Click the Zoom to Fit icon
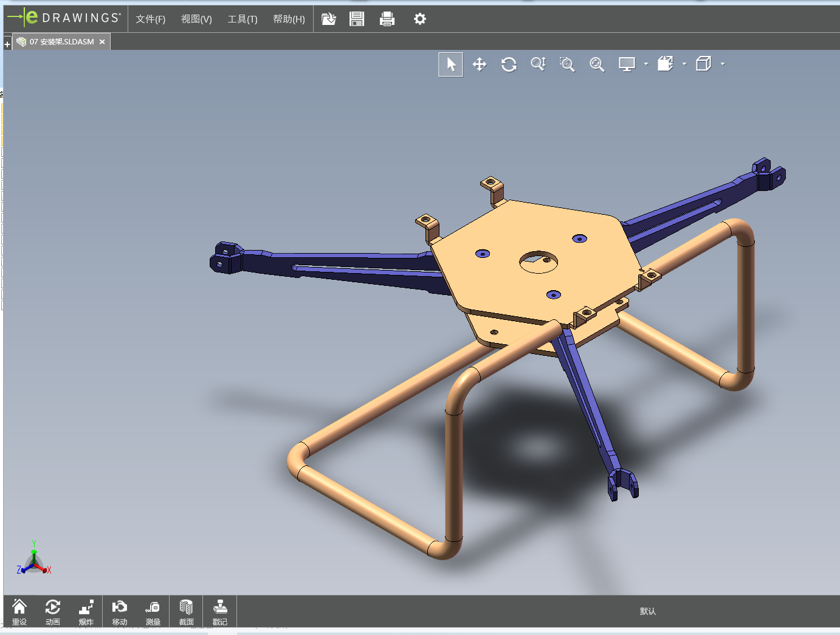The height and width of the screenshot is (635, 840). (x=597, y=64)
